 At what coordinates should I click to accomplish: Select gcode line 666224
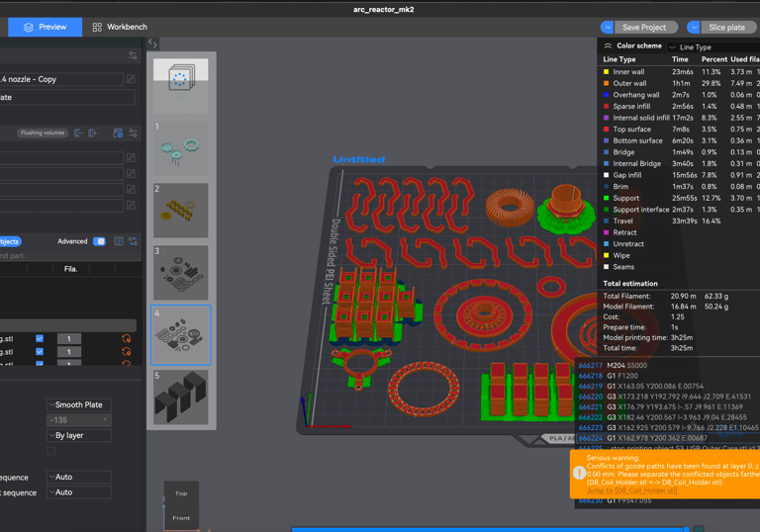coord(669,438)
